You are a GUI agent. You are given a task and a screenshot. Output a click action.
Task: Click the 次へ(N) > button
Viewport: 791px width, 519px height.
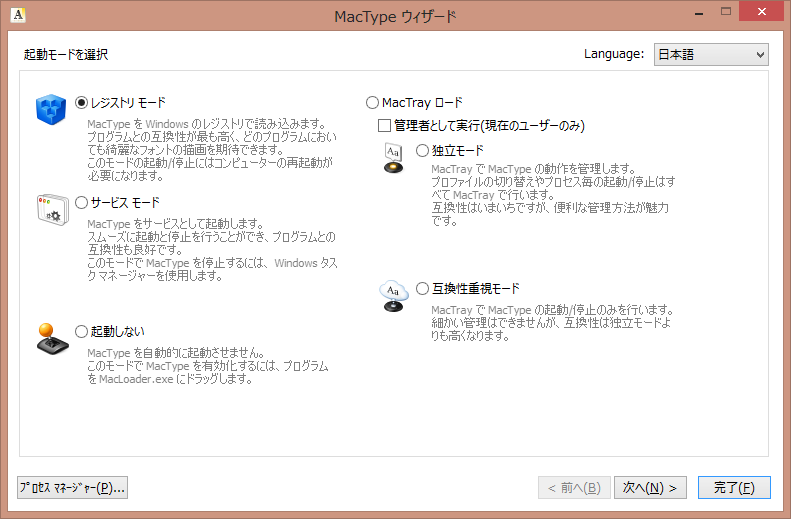650,488
